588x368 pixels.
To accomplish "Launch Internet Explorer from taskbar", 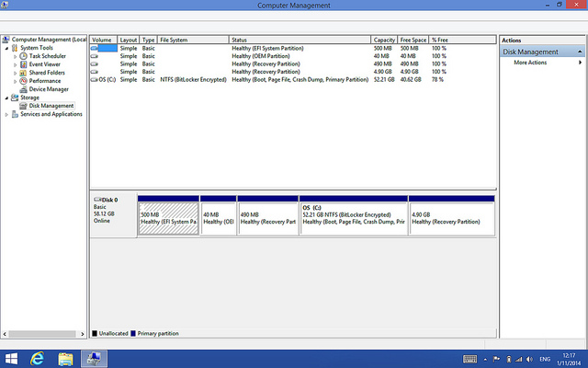I will tap(37, 359).
